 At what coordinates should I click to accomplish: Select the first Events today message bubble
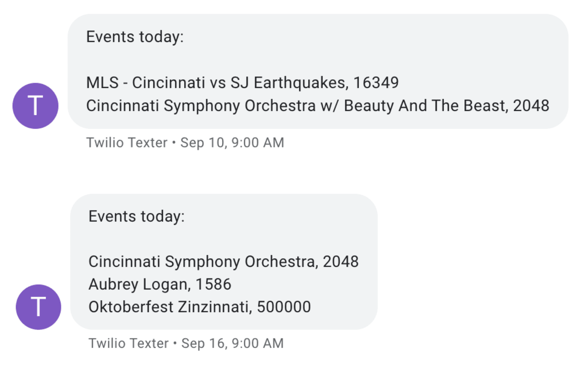(x=315, y=70)
